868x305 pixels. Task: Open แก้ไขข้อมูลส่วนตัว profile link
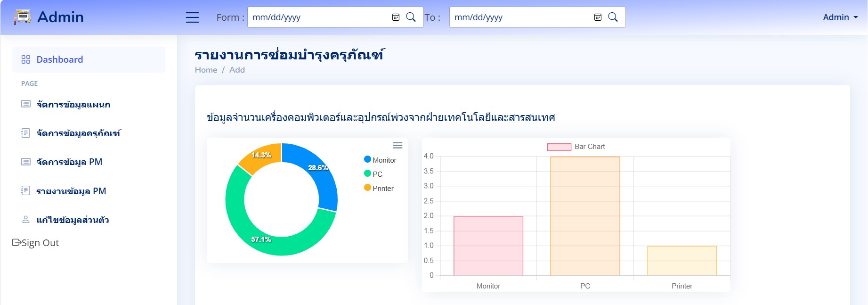tap(73, 220)
